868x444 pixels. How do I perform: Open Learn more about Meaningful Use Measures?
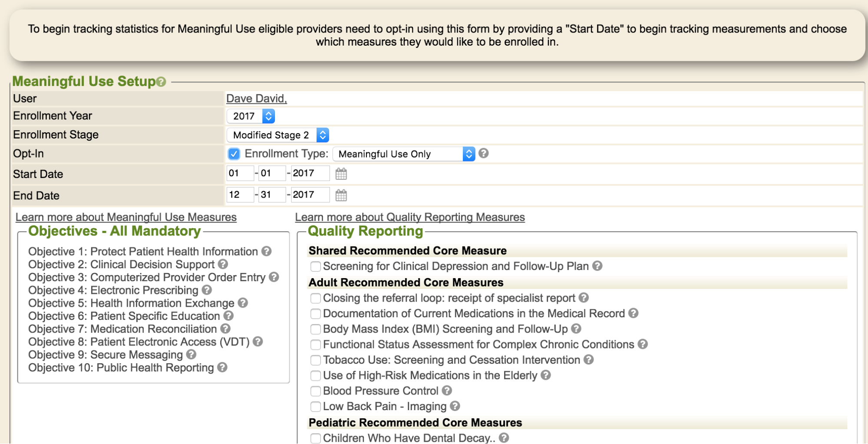tap(126, 217)
